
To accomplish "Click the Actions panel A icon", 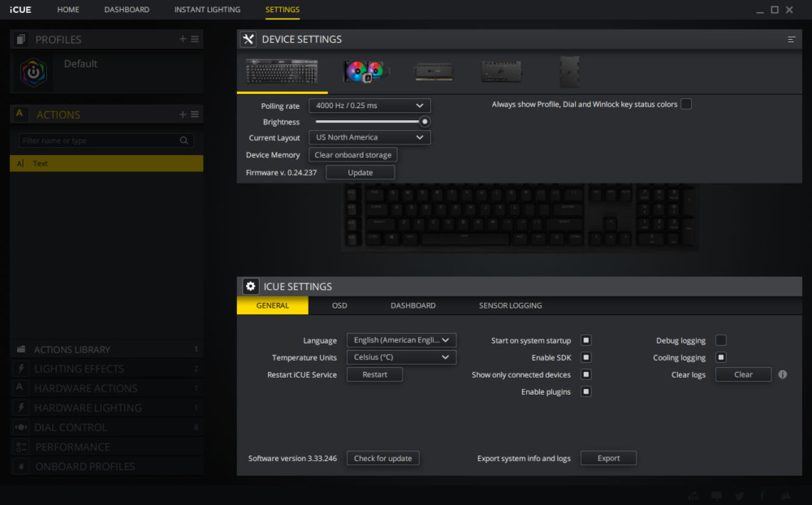I will 19,114.
